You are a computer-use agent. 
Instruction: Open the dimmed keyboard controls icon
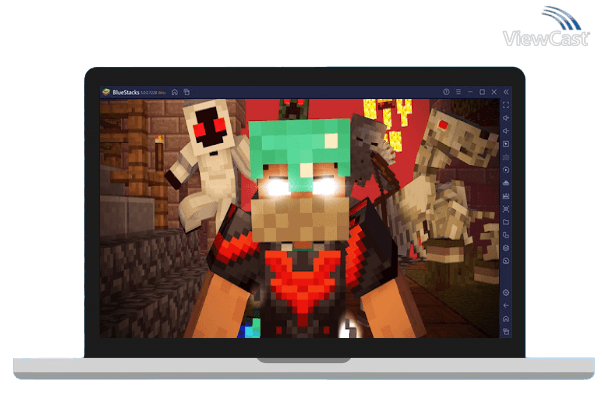point(506,157)
